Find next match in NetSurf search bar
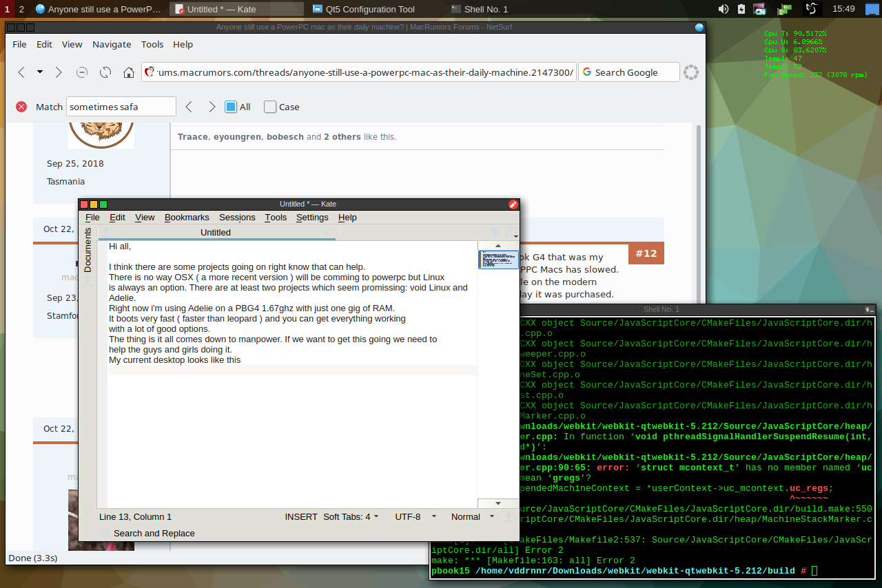 click(x=212, y=107)
